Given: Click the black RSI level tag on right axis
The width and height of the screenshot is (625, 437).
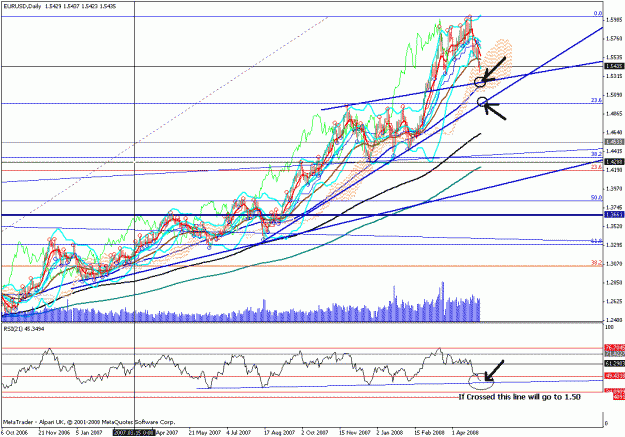Looking at the screenshot, I should 615,364.
